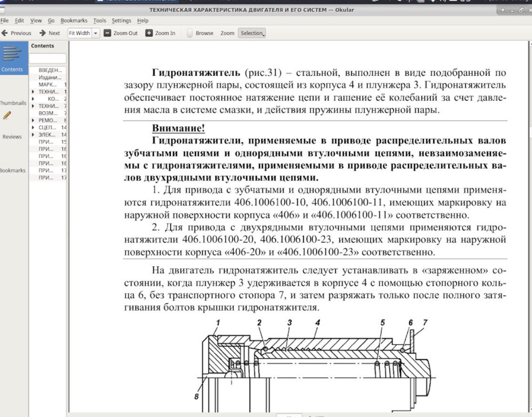Click the Zoom Out minus icon
The height and width of the screenshot is (417, 532).
[x=107, y=33]
